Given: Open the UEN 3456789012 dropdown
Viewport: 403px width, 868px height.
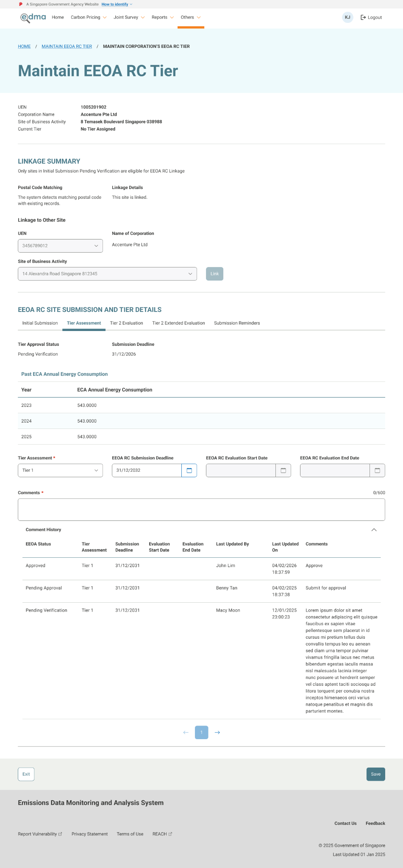Looking at the screenshot, I should (x=60, y=246).
